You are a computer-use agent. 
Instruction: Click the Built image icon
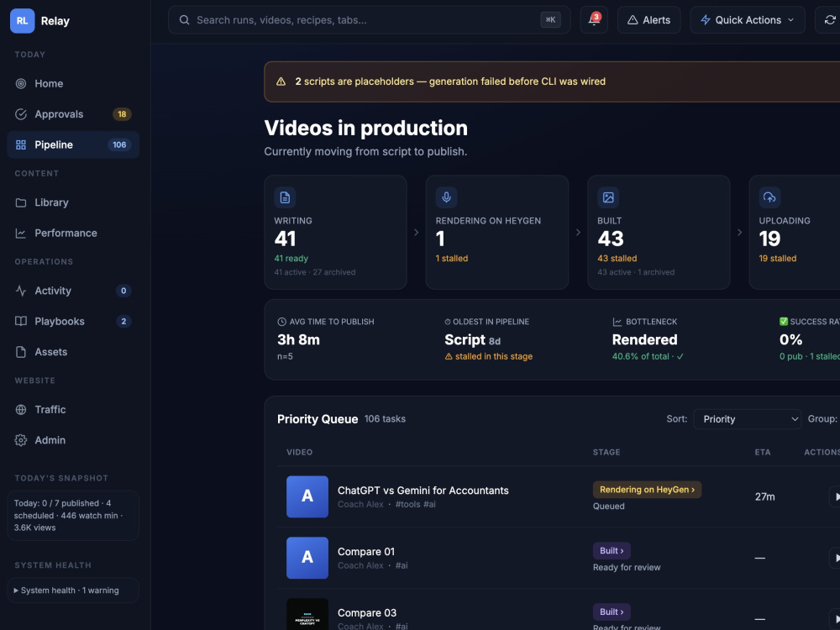[608, 197]
